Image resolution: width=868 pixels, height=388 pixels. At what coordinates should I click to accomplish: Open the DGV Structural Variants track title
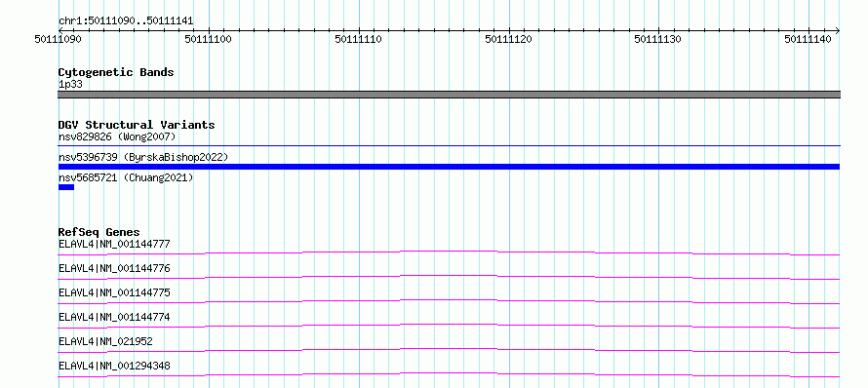[137, 125]
